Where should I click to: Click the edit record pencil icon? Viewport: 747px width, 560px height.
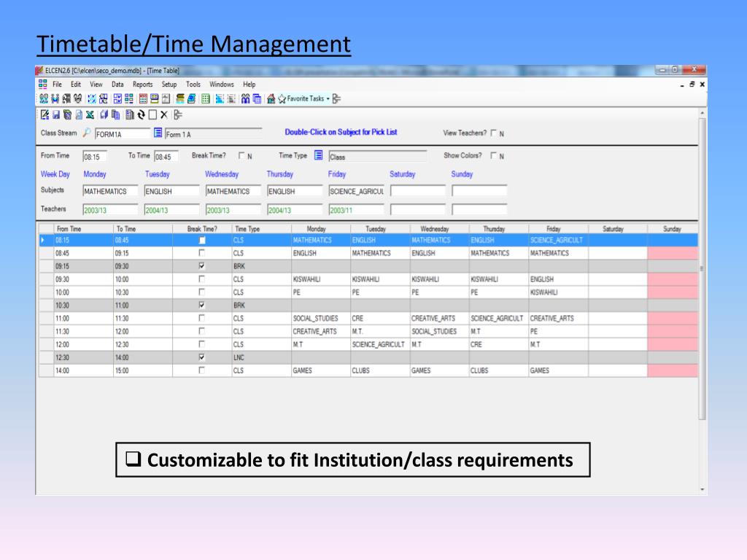point(44,114)
